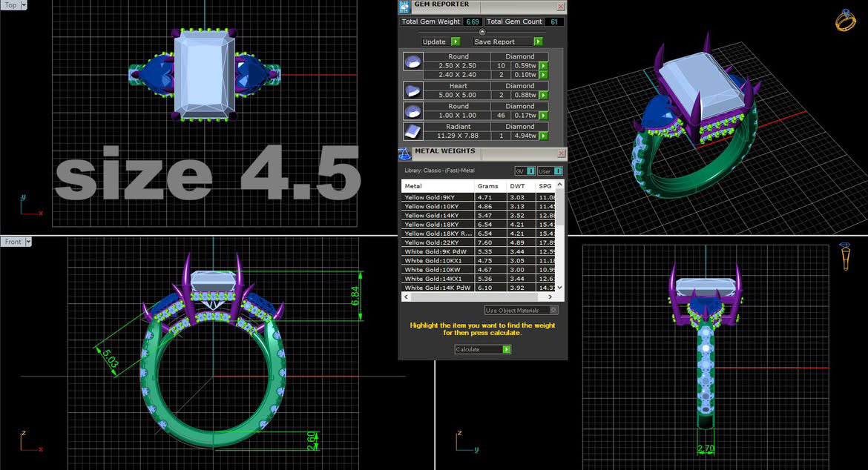Click the green arrow for 0.17tw row

tap(544, 116)
